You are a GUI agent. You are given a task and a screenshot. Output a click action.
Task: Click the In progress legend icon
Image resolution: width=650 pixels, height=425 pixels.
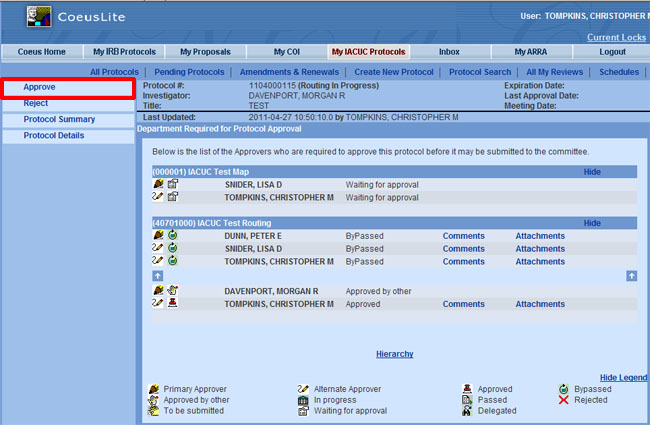(303, 399)
